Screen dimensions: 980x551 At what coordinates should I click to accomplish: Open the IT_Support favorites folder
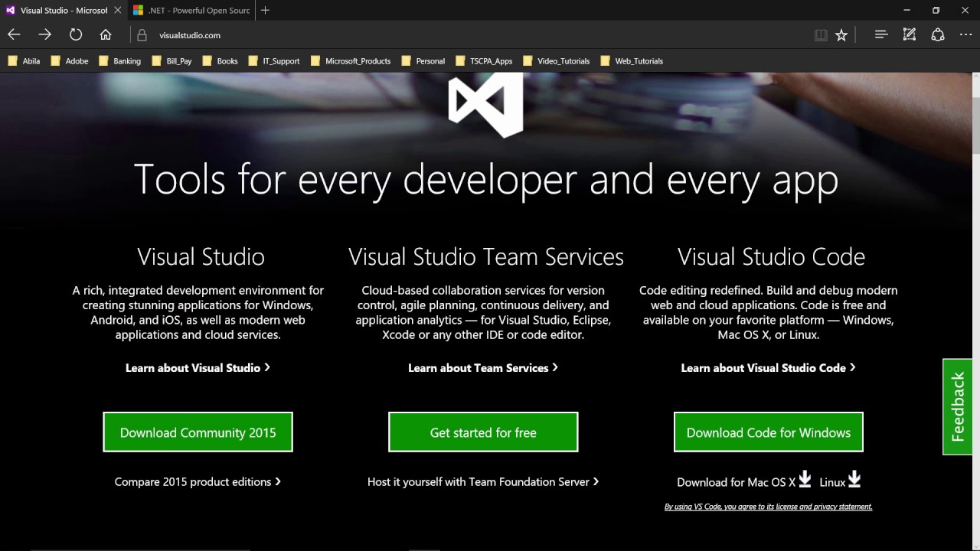pos(274,61)
